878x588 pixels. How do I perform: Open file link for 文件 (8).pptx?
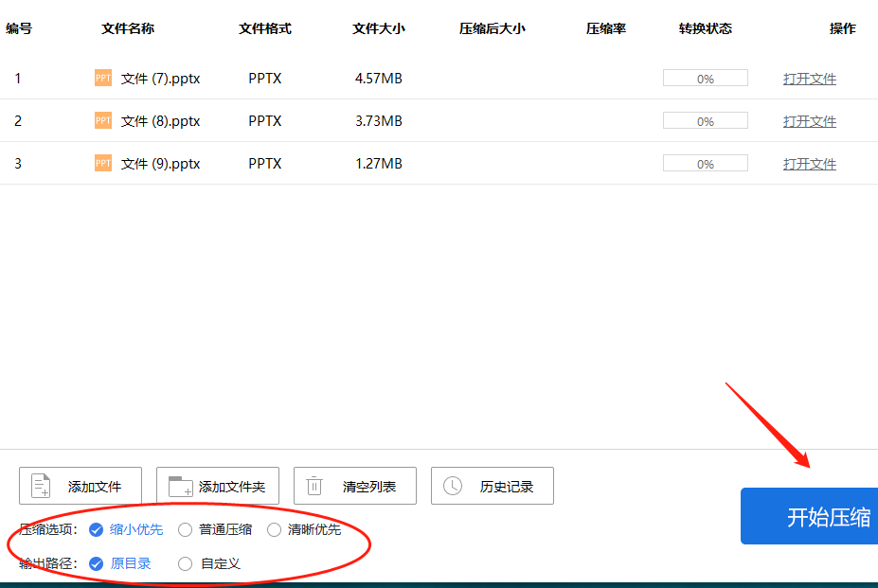[810, 121]
